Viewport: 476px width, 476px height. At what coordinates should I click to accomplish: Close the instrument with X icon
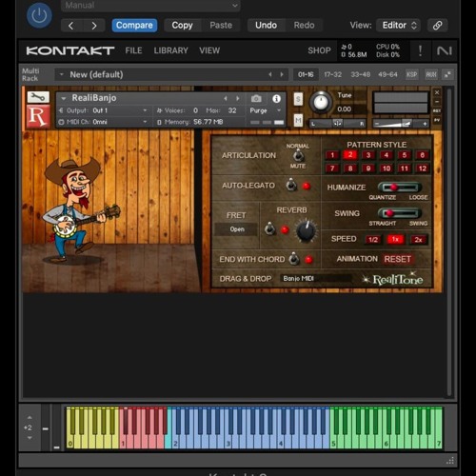coord(437,92)
